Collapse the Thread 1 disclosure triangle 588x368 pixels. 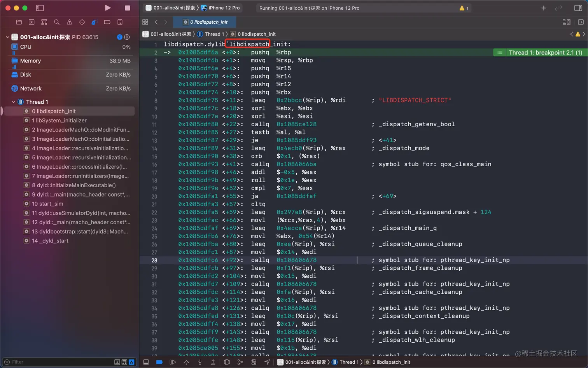click(x=14, y=102)
